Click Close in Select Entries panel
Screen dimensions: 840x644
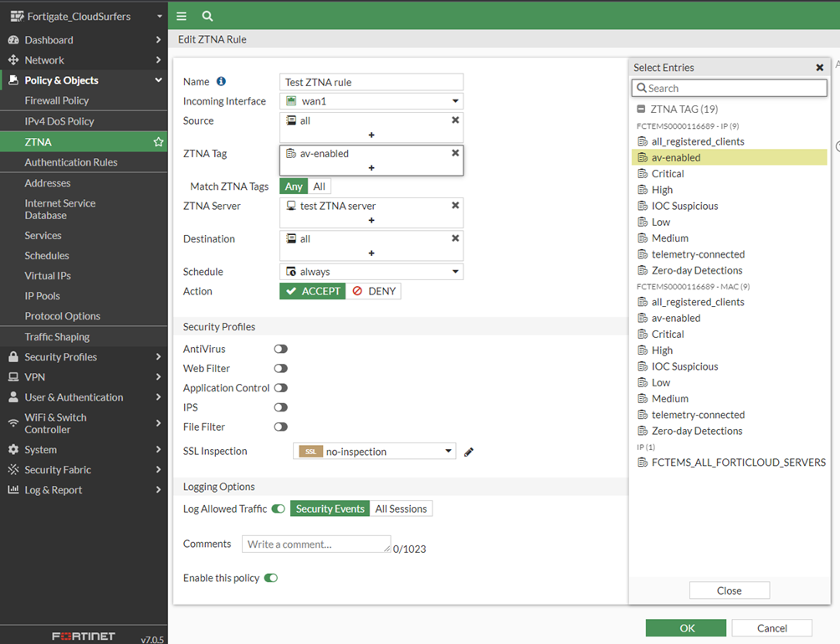pyautogui.click(x=729, y=590)
